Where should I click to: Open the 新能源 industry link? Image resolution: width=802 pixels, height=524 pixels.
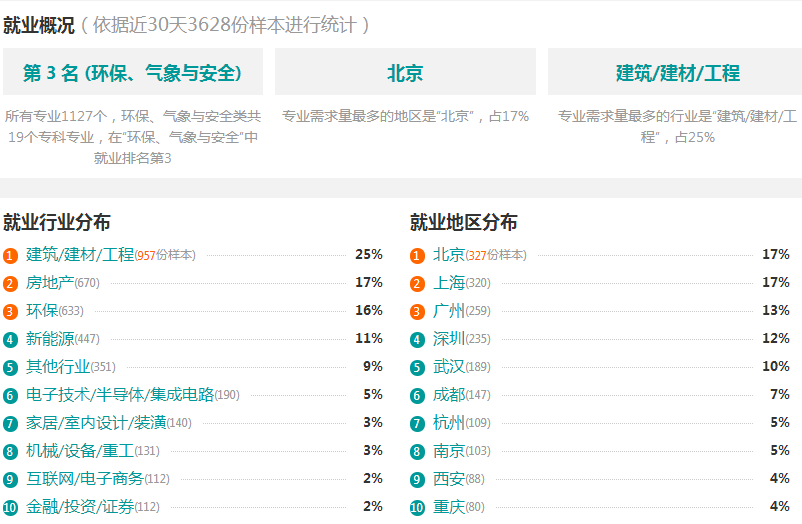pyautogui.click(x=50, y=339)
